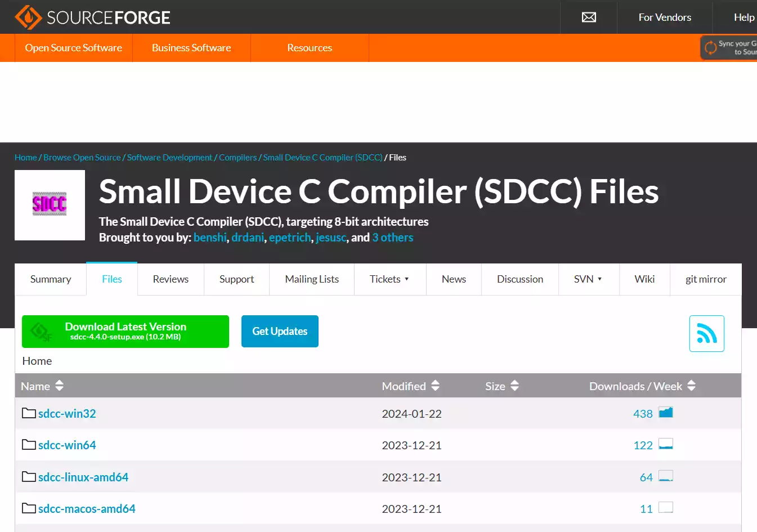Open Browse Open Source breadcrumb
Image resolution: width=757 pixels, height=532 pixels.
(82, 158)
